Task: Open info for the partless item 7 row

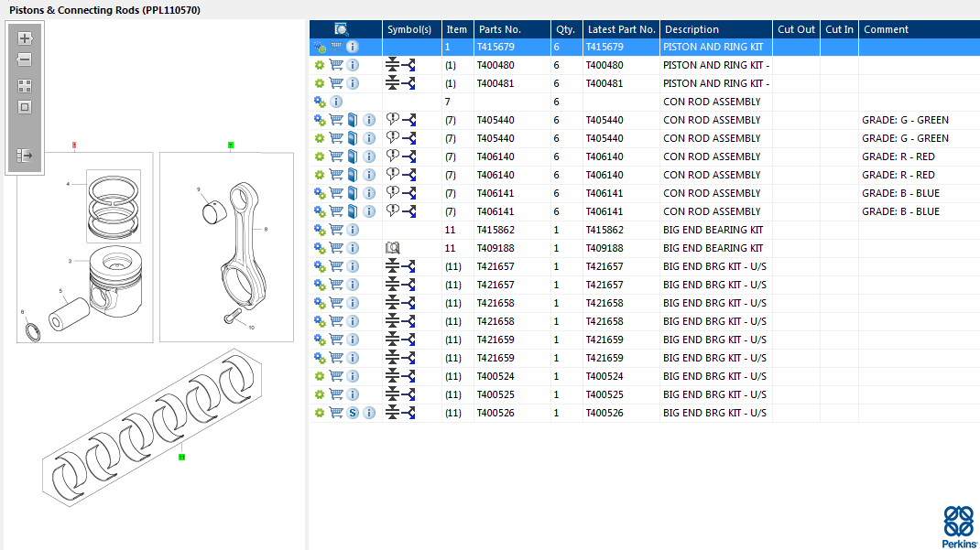Action: 336,102
